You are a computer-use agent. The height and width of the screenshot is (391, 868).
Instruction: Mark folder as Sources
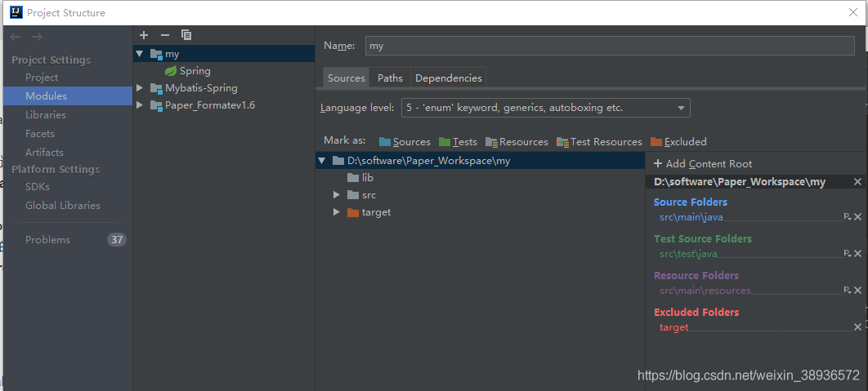coord(405,141)
